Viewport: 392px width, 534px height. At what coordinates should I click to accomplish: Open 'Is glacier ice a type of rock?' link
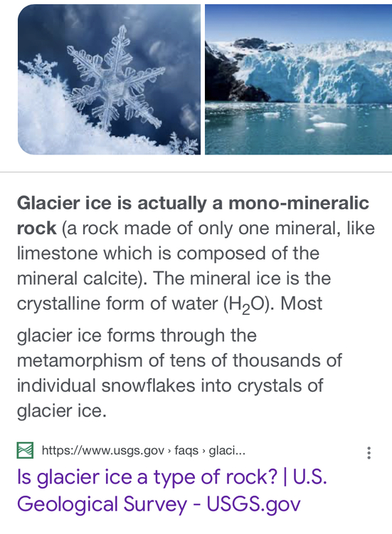(x=147, y=477)
